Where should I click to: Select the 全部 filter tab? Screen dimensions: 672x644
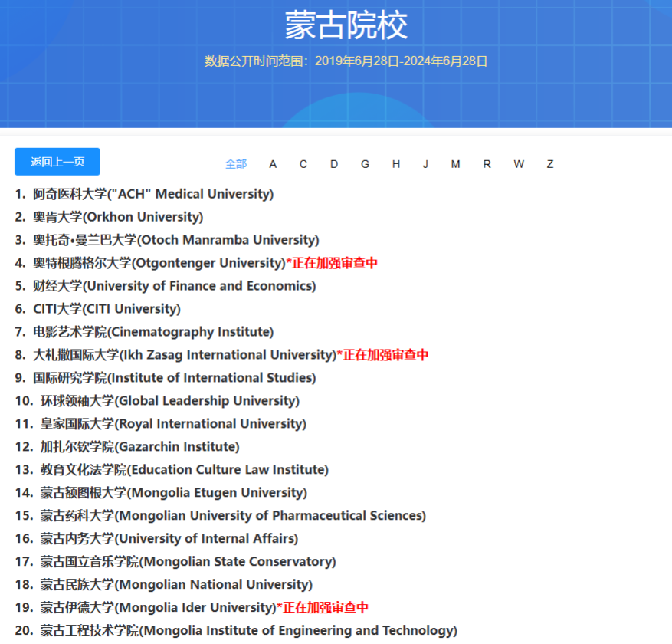point(236,164)
